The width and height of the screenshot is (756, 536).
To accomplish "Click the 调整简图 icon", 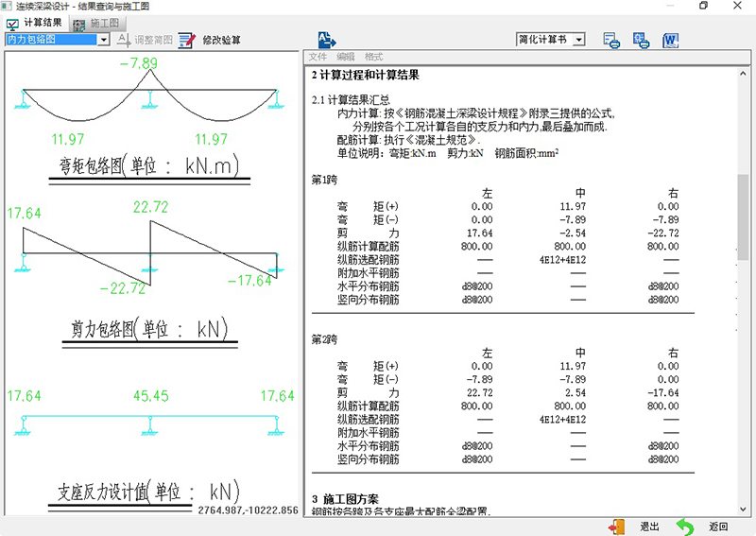I will click(x=124, y=40).
